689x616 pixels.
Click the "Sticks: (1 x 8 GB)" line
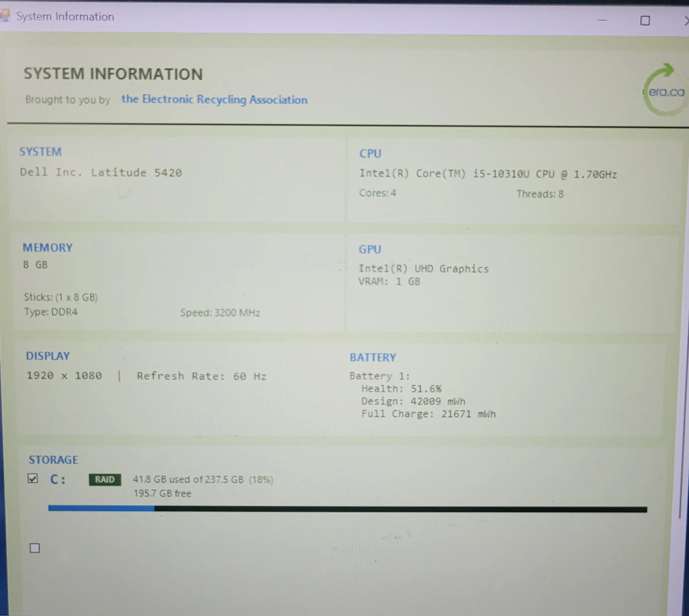coord(61,297)
